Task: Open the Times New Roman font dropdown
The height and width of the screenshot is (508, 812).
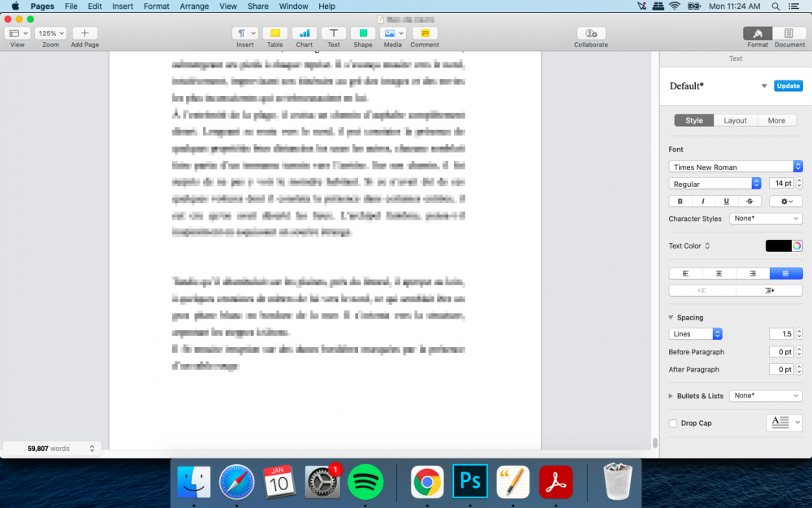Action: pos(736,167)
